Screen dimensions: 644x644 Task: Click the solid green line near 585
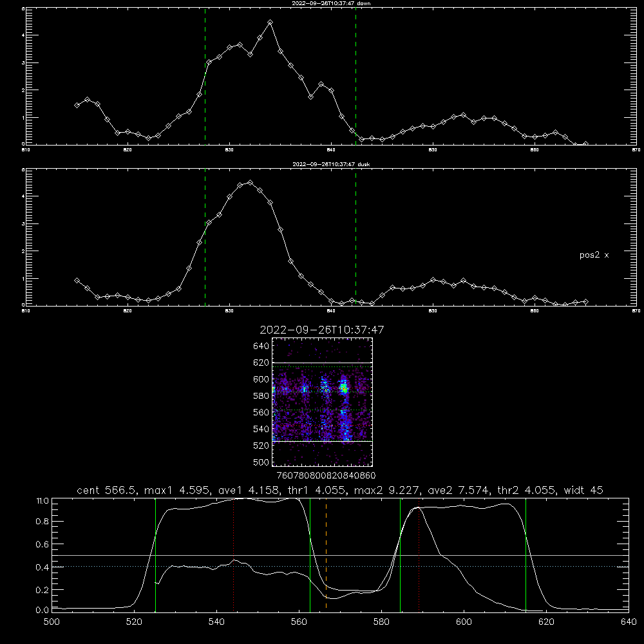[400, 554]
